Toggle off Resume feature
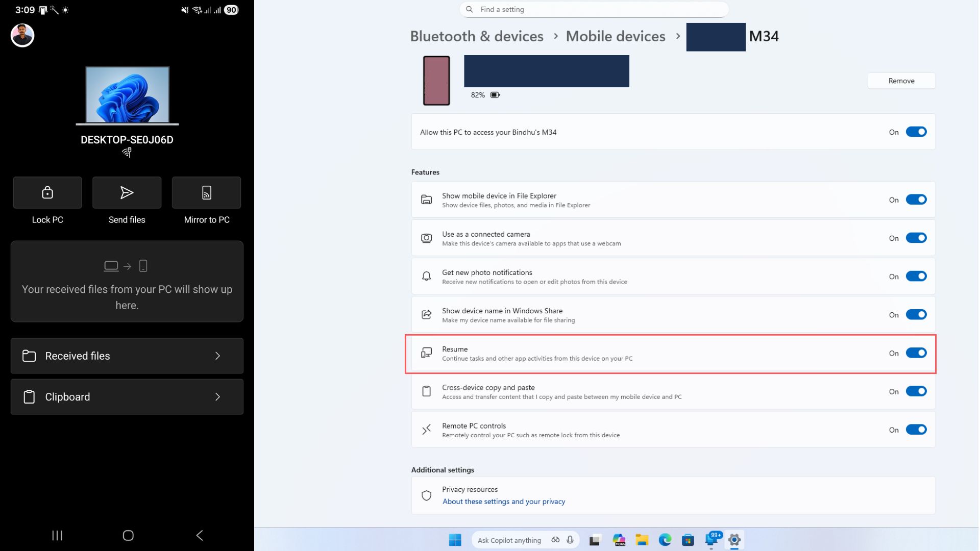The width and height of the screenshot is (980, 551). (x=917, y=353)
